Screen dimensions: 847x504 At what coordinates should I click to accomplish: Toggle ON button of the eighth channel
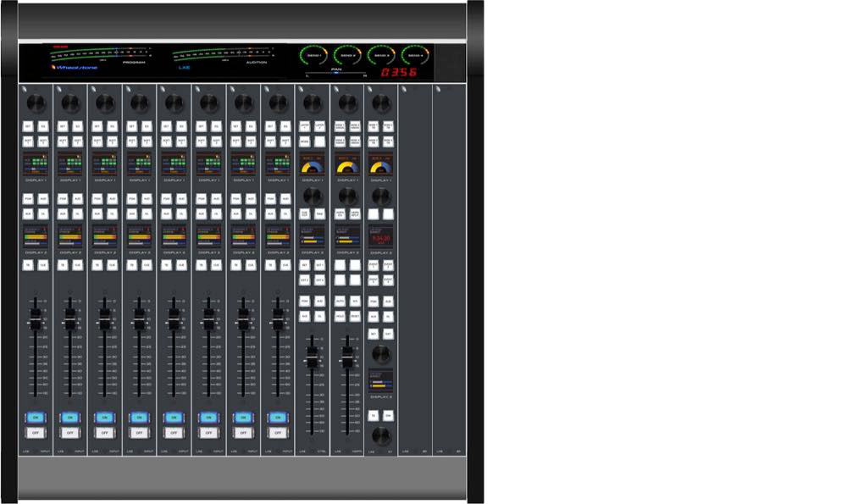[x=278, y=417]
